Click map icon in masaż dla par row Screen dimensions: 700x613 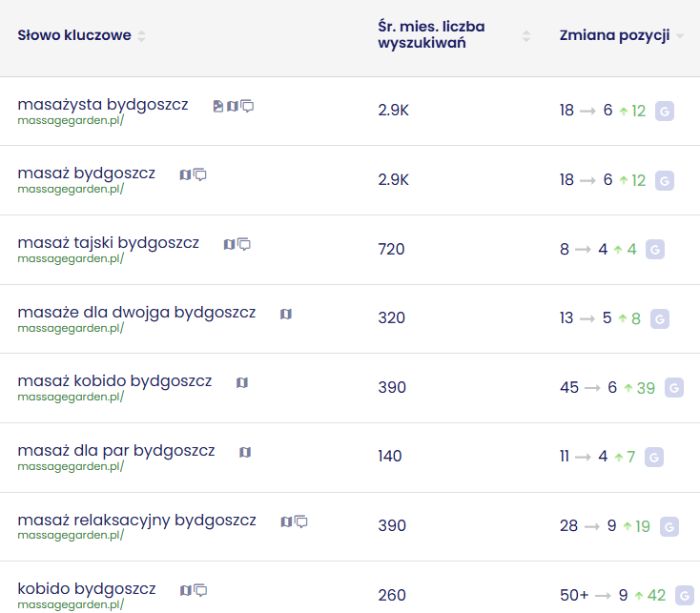click(x=245, y=453)
